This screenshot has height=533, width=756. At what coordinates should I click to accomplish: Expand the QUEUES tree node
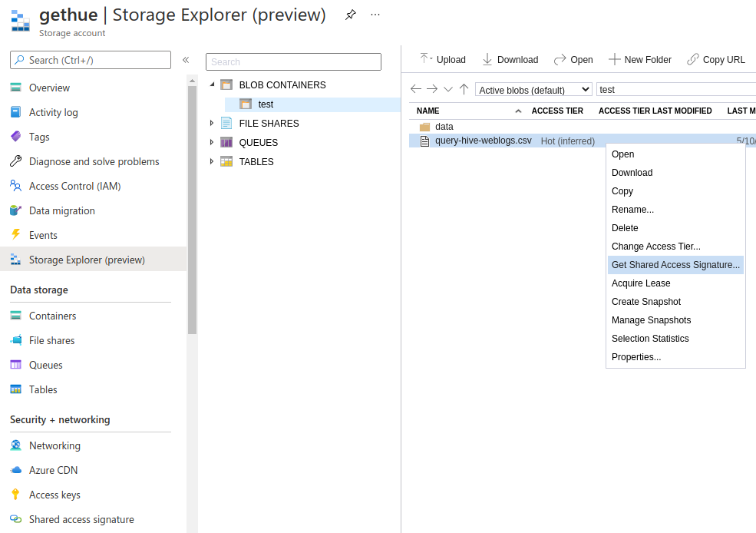pyautogui.click(x=212, y=142)
